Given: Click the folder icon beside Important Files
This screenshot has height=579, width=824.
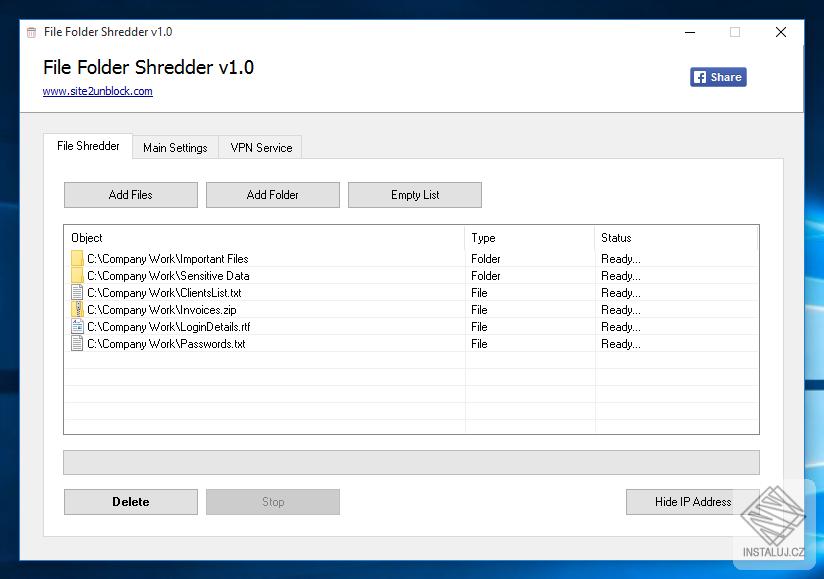Looking at the screenshot, I should 77,258.
